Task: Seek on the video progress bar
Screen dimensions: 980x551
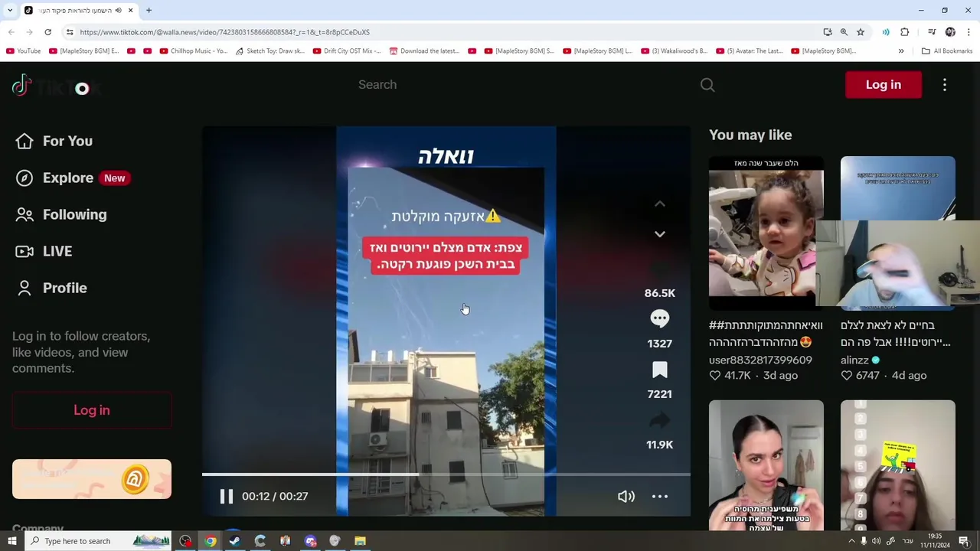Action: 446,474
